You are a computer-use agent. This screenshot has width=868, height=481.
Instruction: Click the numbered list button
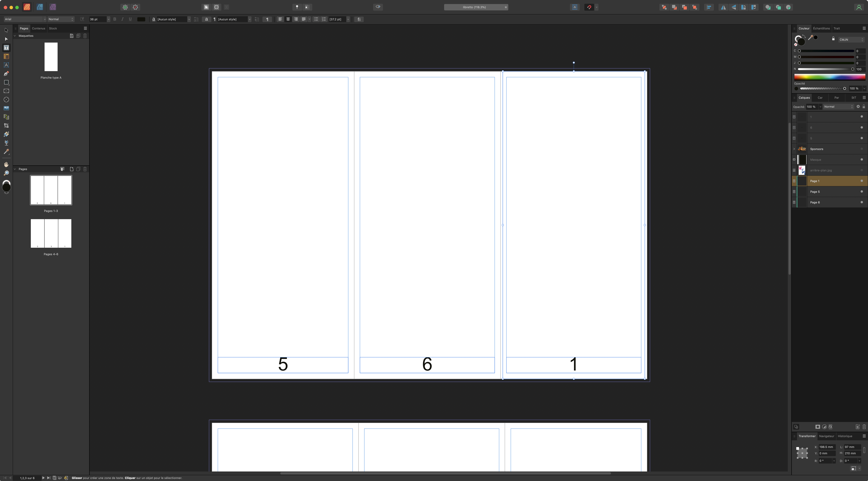[324, 19]
